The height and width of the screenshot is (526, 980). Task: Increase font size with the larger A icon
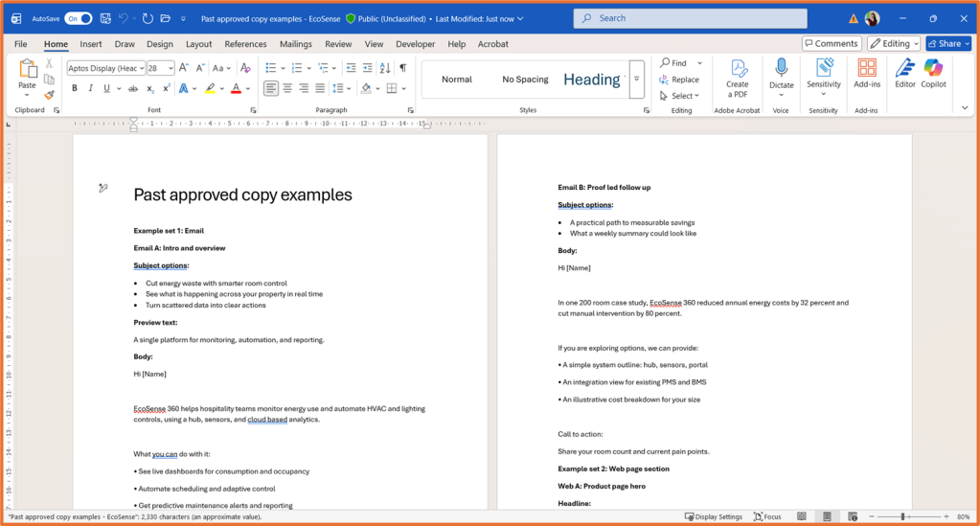point(183,68)
